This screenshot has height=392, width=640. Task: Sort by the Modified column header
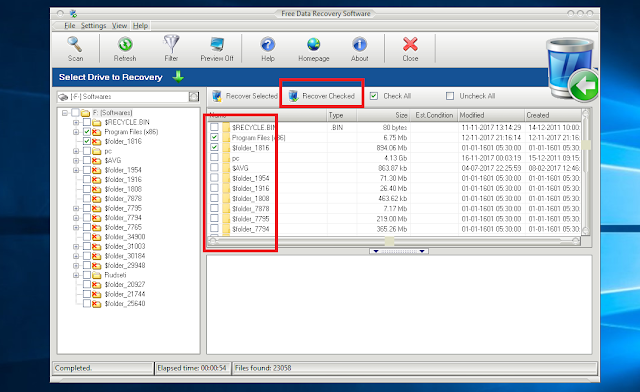point(491,115)
